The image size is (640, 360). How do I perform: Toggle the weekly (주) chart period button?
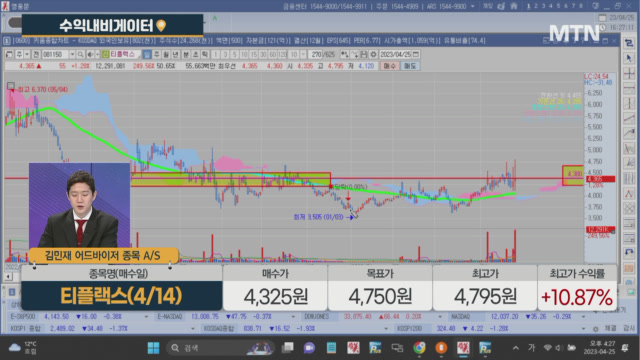point(156,54)
